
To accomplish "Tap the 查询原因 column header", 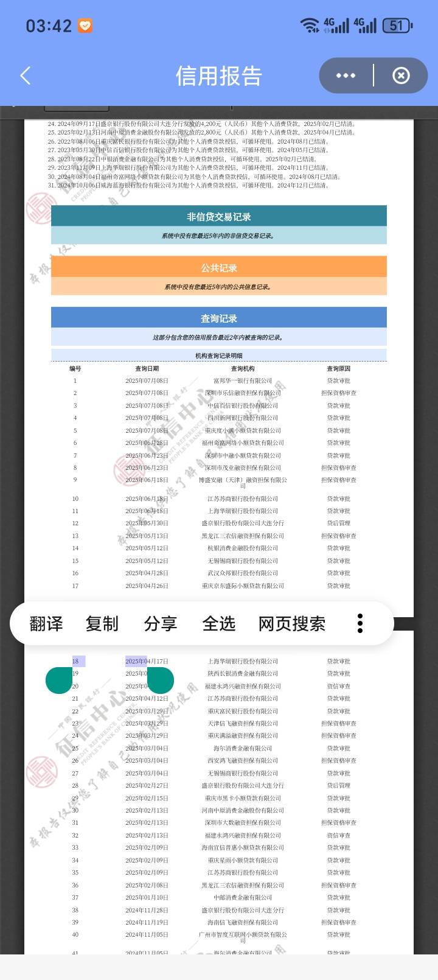I will coord(339,368).
